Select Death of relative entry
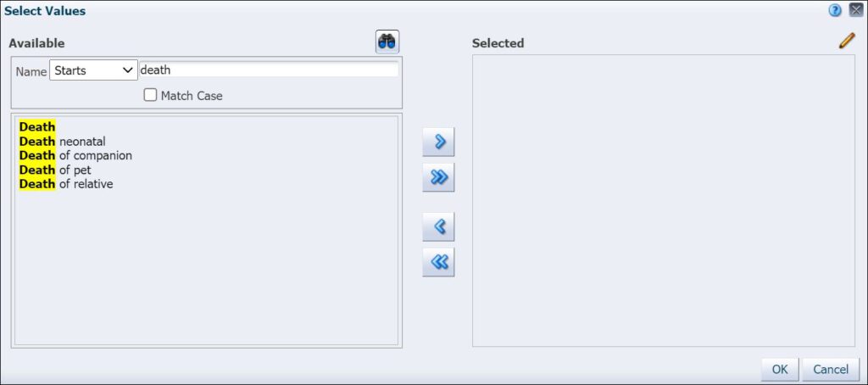 pyautogui.click(x=66, y=184)
